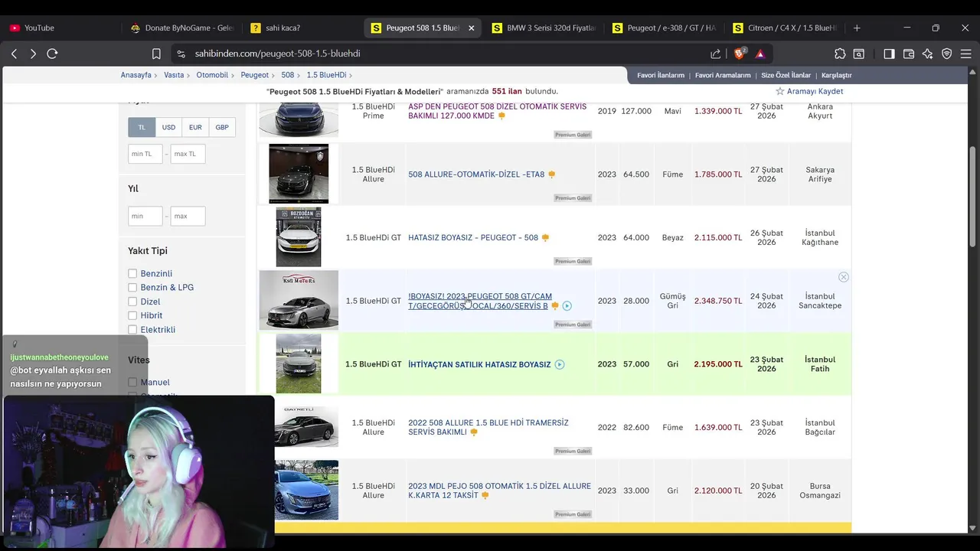Play video icon on İHTİYAÇTAN SATILIK listing
The height and width of the screenshot is (551, 980).
[560, 364]
